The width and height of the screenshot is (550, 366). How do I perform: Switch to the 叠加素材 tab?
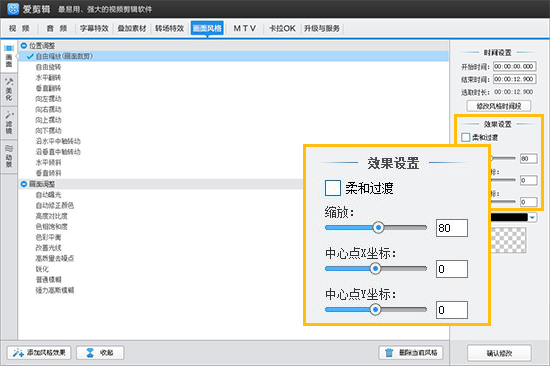coord(132,28)
